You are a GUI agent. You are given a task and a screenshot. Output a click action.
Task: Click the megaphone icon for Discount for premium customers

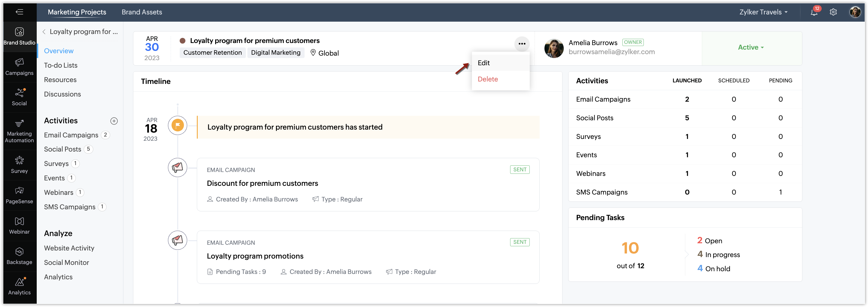click(178, 167)
